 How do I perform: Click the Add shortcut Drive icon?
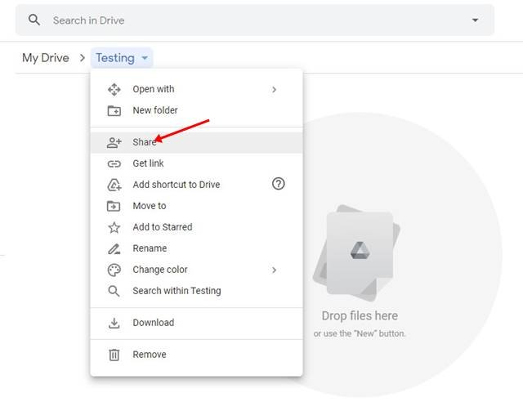[x=114, y=185]
